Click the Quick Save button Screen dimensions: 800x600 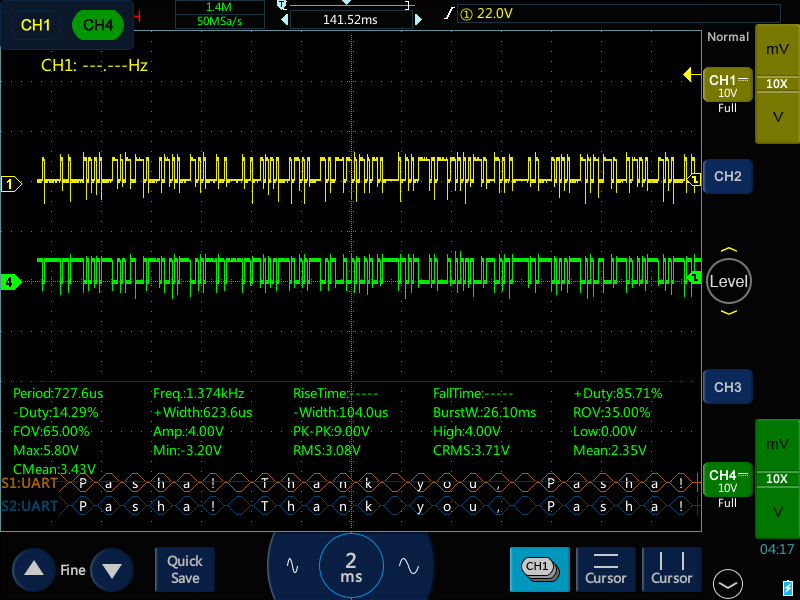pos(184,569)
